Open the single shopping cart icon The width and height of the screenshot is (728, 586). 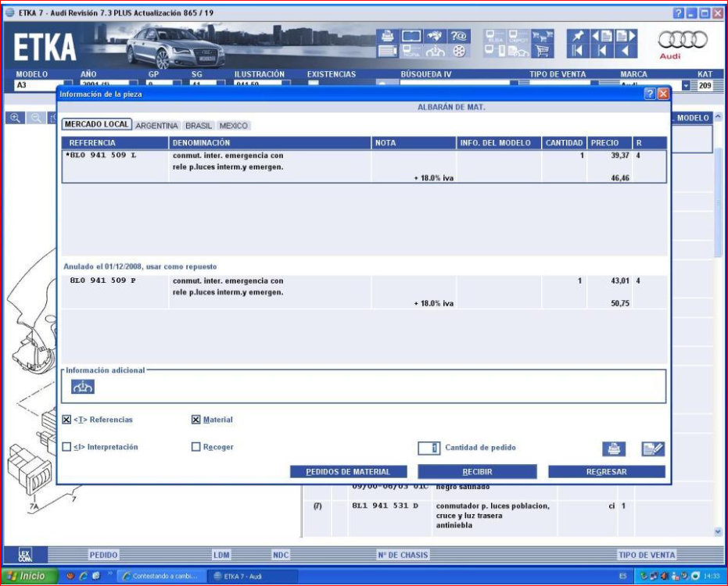pos(543,51)
